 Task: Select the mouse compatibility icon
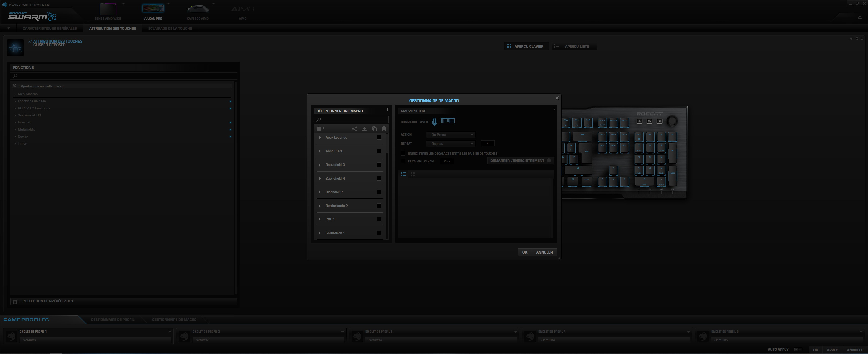pos(434,122)
